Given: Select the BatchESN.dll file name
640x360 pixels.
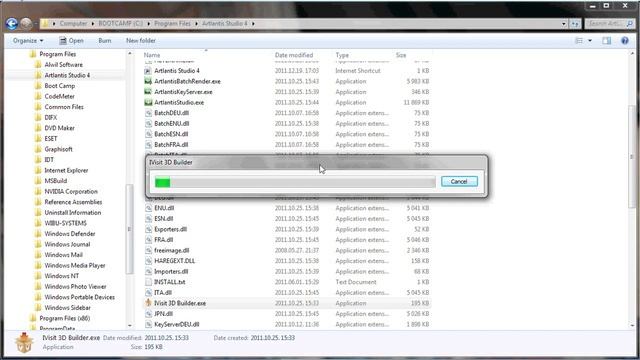Looking at the screenshot, I should 171,134.
